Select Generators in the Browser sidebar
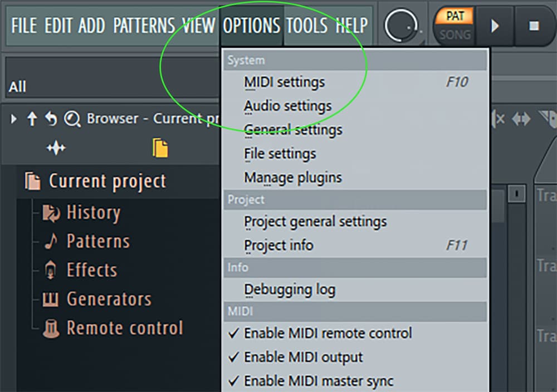This screenshot has height=392, width=557. 109,299
